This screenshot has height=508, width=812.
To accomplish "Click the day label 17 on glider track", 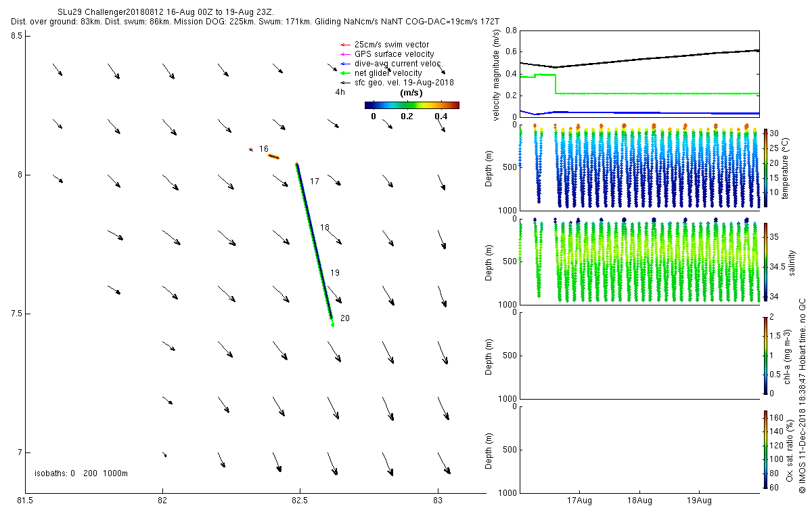I will point(314,182).
